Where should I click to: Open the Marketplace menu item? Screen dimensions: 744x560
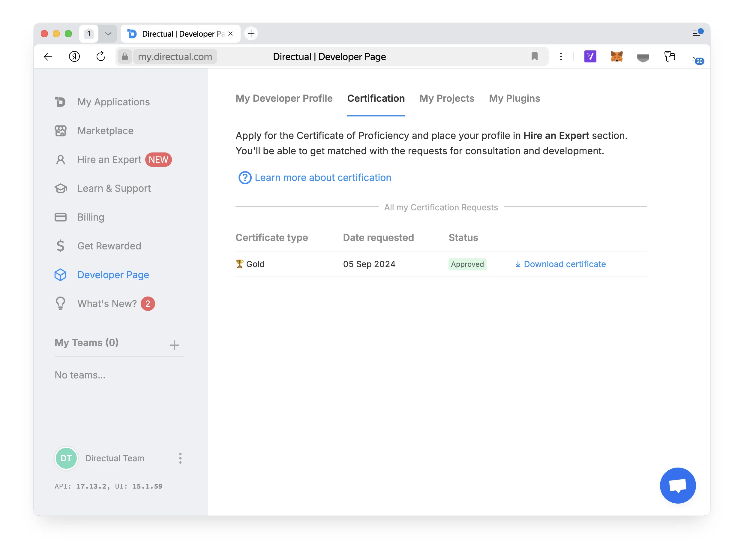click(105, 131)
